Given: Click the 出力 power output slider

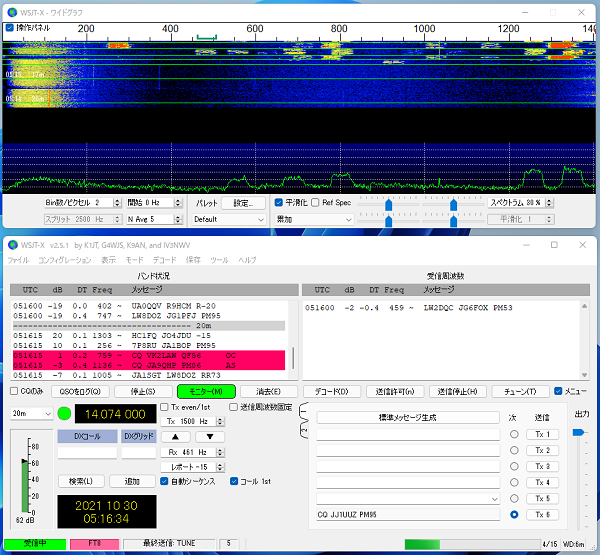Looking at the screenshot, I should click(578, 432).
